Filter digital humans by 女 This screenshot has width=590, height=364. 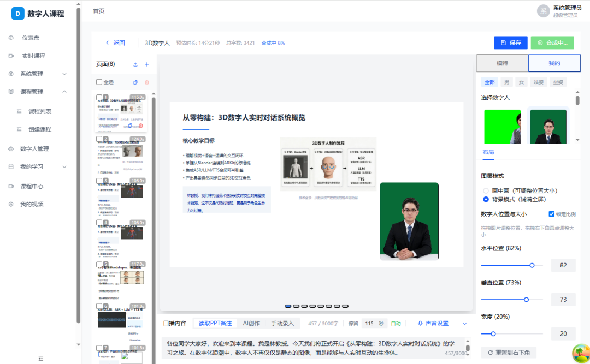click(521, 82)
